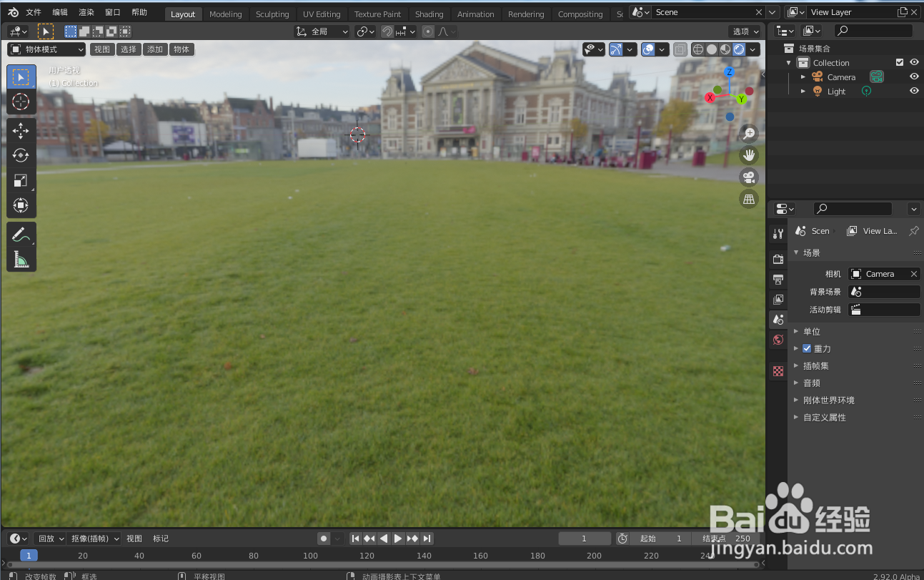The width and height of the screenshot is (924, 580).
Task: Open the Texture properties tab with checkered icon
Action: coord(778,371)
